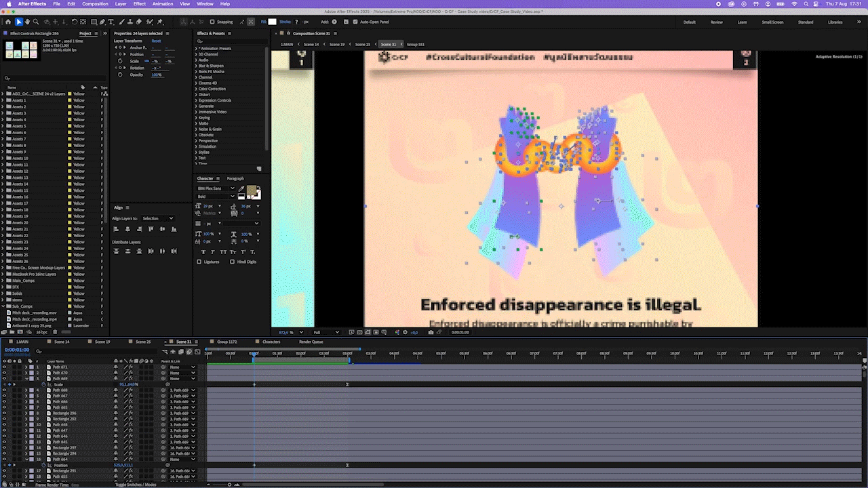868x488 pixels.
Task: Open the Animation menu
Action: pos(163,4)
